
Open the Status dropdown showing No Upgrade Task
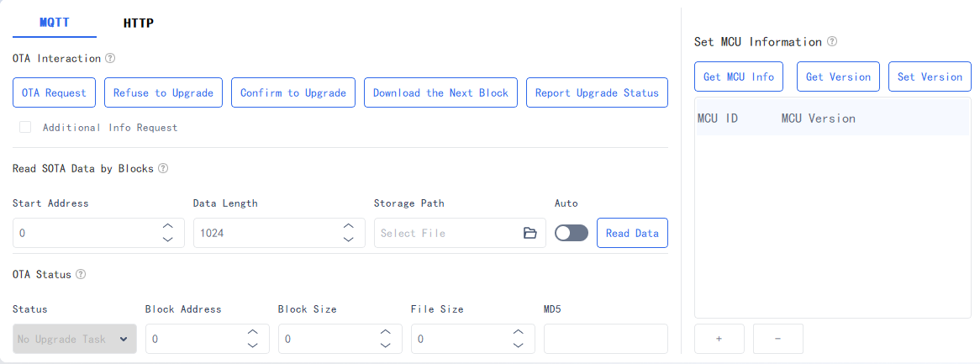pos(74,339)
